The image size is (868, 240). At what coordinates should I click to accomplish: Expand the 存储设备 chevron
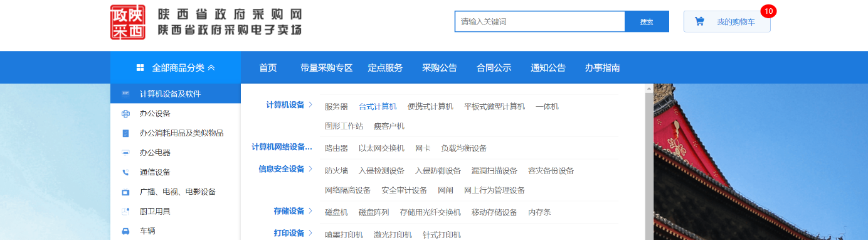(x=310, y=211)
